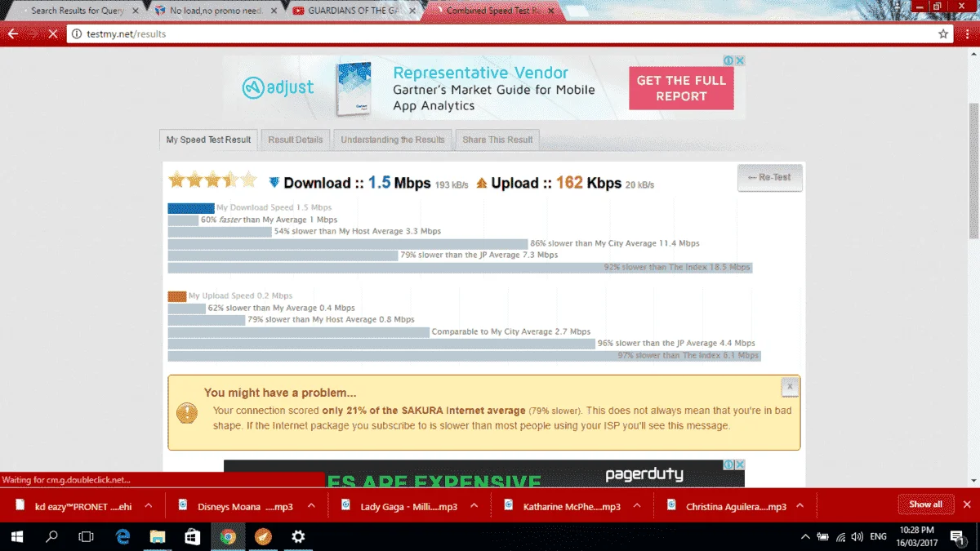
Task: Expand options for Katharine McPhee mp3 download
Action: (638, 506)
